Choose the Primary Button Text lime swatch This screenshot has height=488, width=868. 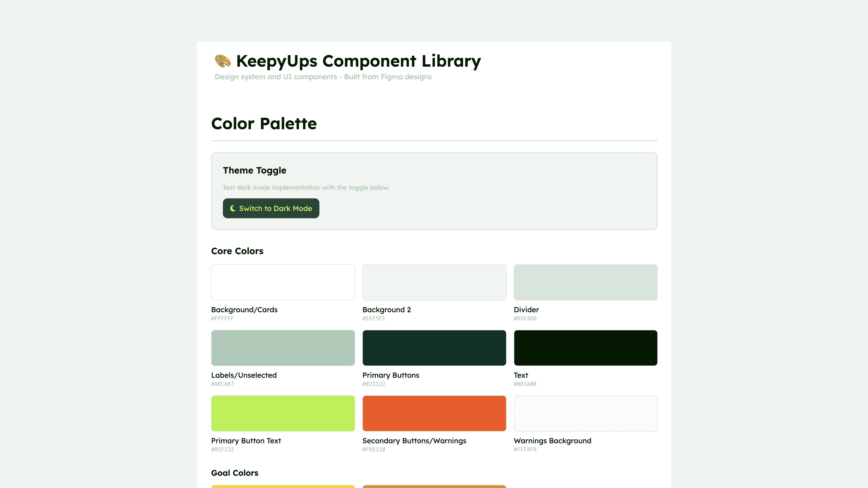click(283, 413)
